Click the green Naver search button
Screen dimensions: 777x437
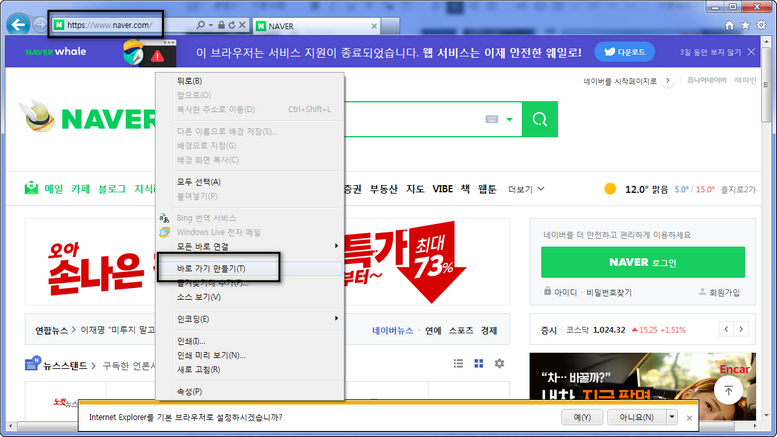click(x=540, y=119)
